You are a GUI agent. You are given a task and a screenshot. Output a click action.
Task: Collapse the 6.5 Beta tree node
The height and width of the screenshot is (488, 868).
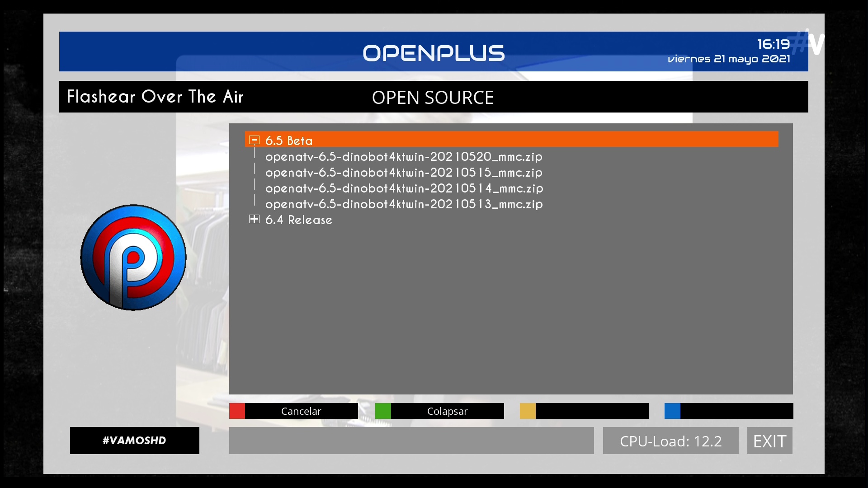pyautogui.click(x=254, y=140)
